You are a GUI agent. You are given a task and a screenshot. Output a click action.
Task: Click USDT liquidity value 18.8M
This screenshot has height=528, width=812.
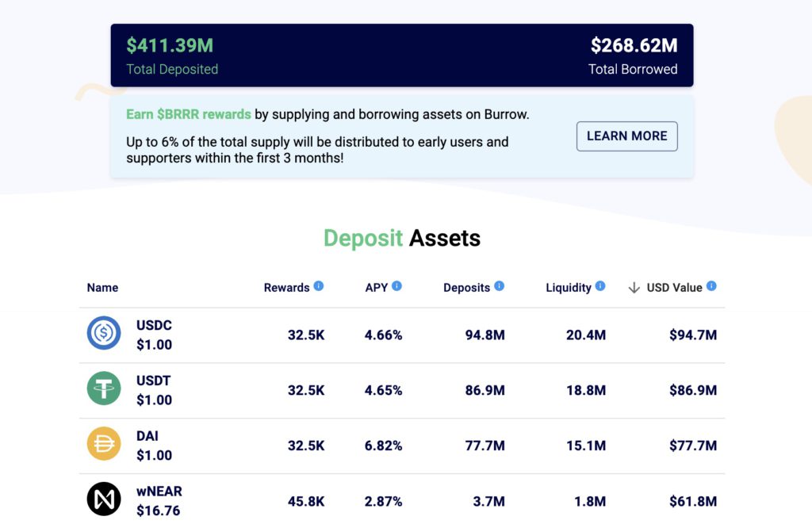(x=586, y=390)
